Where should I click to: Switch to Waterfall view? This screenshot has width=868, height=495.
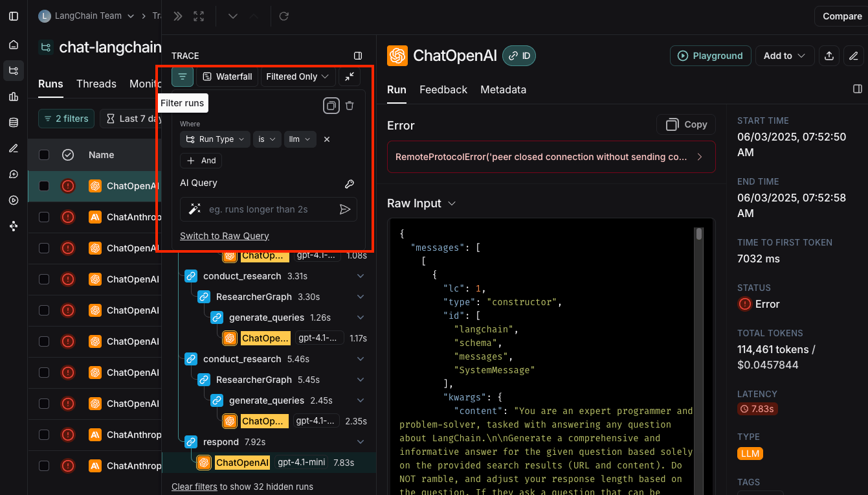pyautogui.click(x=227, y=76)
